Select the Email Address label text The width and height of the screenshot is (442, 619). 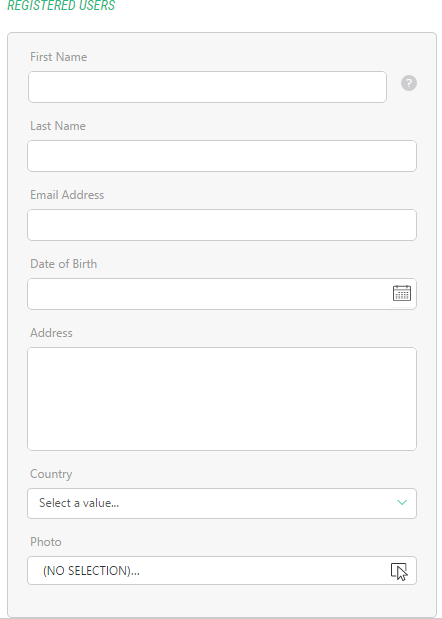tap(67, 195)
